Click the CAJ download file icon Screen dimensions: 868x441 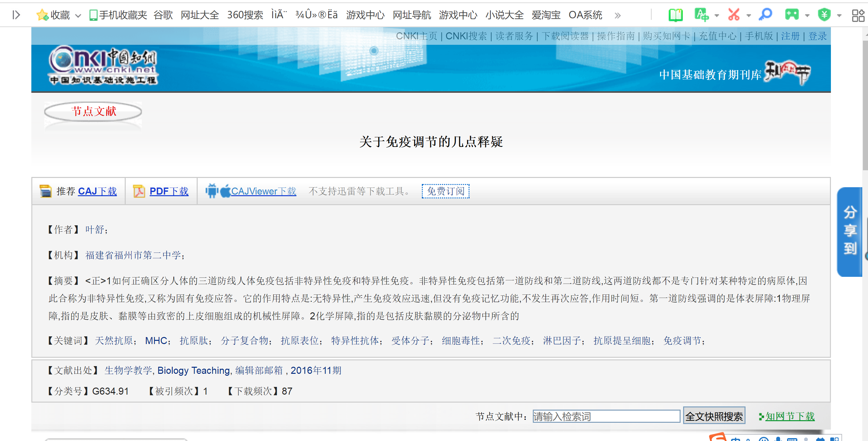[x=45, y=191]
